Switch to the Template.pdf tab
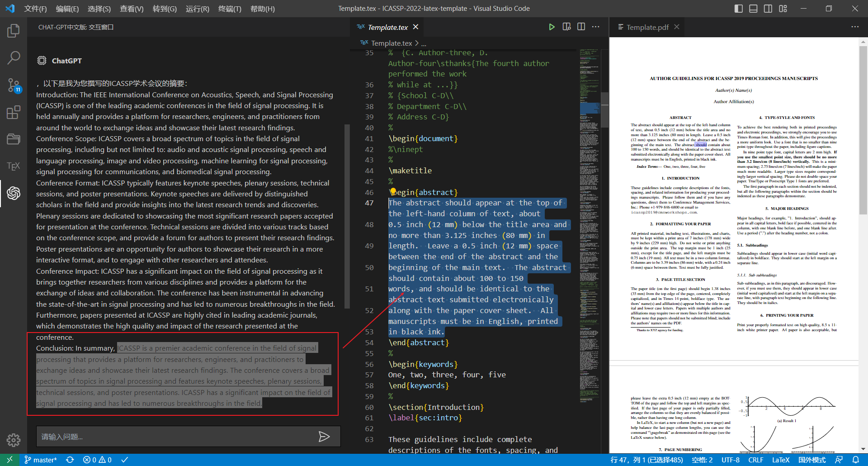This screenshot has height=466, width=868. coord(647,27)
